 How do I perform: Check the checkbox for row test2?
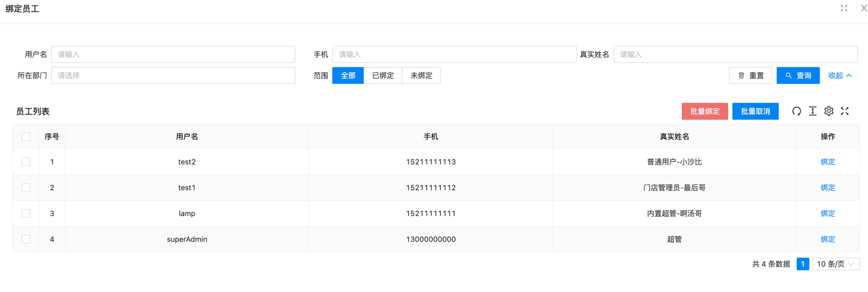(x=26, y=162)
